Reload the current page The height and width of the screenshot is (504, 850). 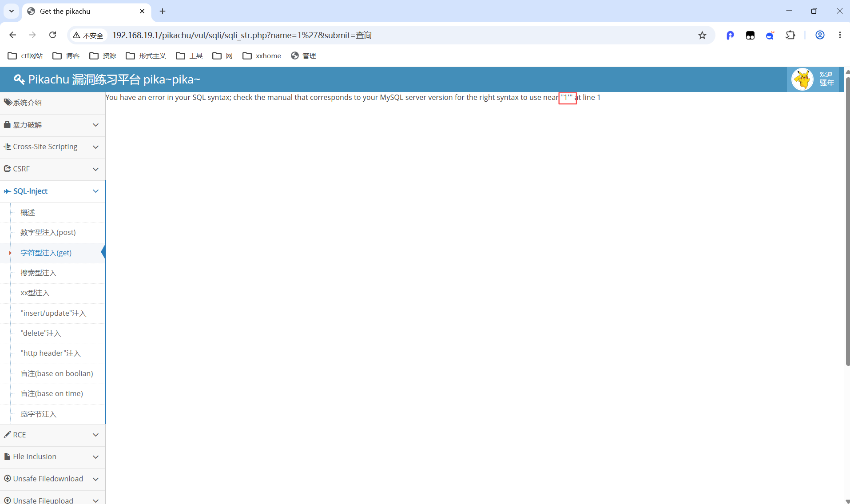tap(52, 35)
